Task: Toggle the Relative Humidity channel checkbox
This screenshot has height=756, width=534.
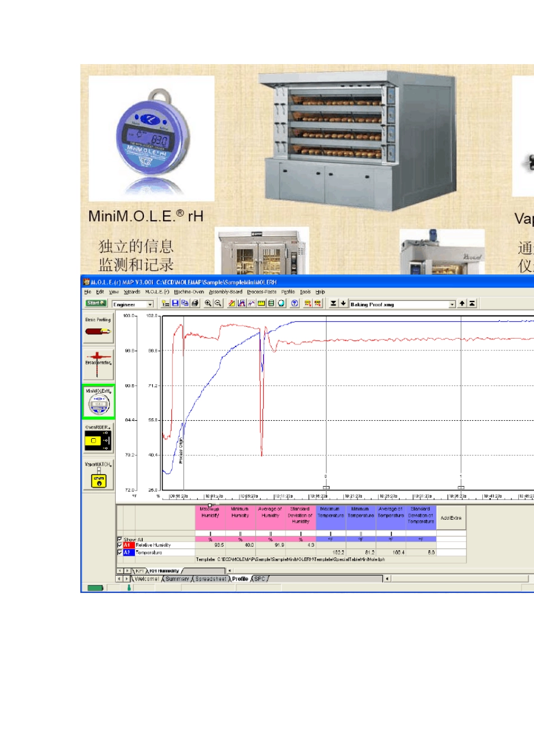Action: coord(120,545)
